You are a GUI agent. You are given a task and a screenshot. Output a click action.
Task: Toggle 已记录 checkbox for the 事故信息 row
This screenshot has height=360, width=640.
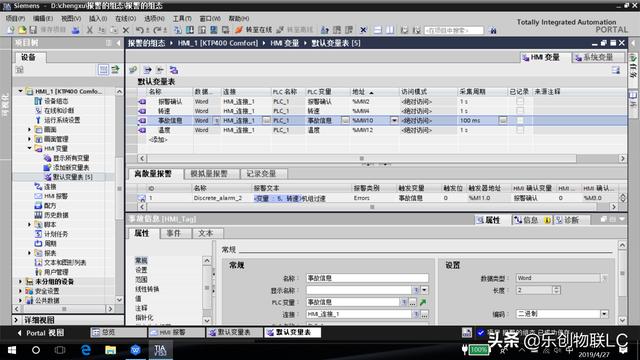520,120
